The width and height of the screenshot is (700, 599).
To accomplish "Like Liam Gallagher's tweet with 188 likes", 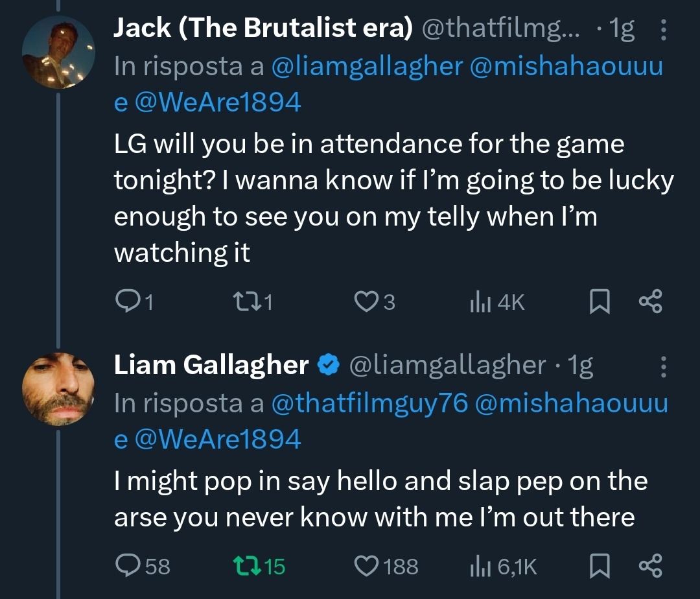I will point(386,566).
